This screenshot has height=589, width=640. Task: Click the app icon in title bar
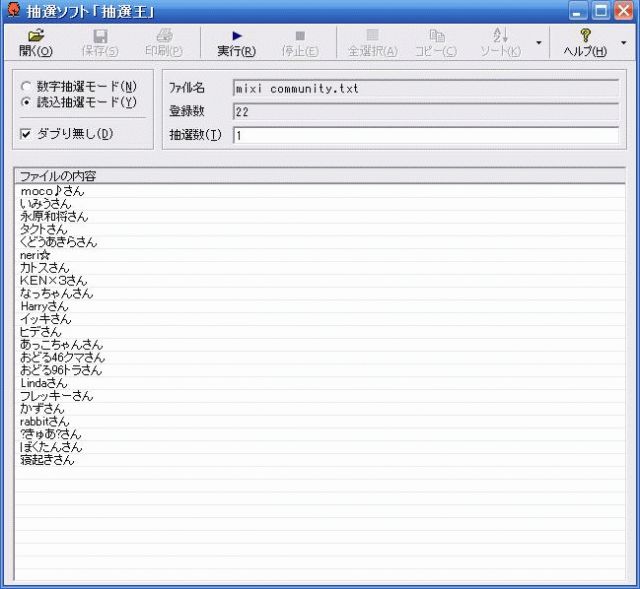coord(13,10)
